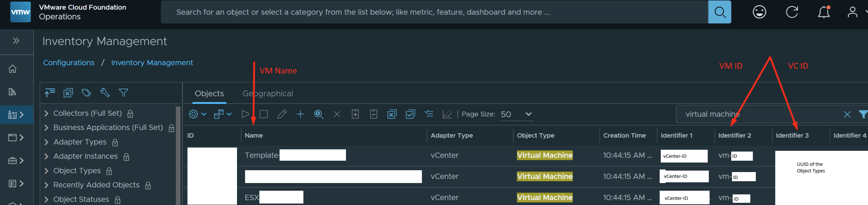Expand the Object Types tree node
The image size is (868, 205).
[x=46, y=171]
